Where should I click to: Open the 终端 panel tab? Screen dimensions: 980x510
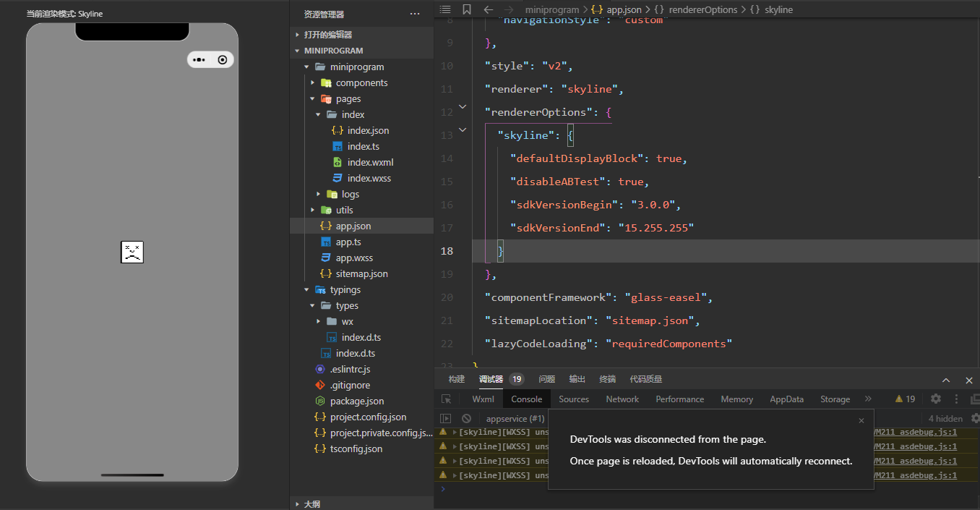(x=608, y=379)
